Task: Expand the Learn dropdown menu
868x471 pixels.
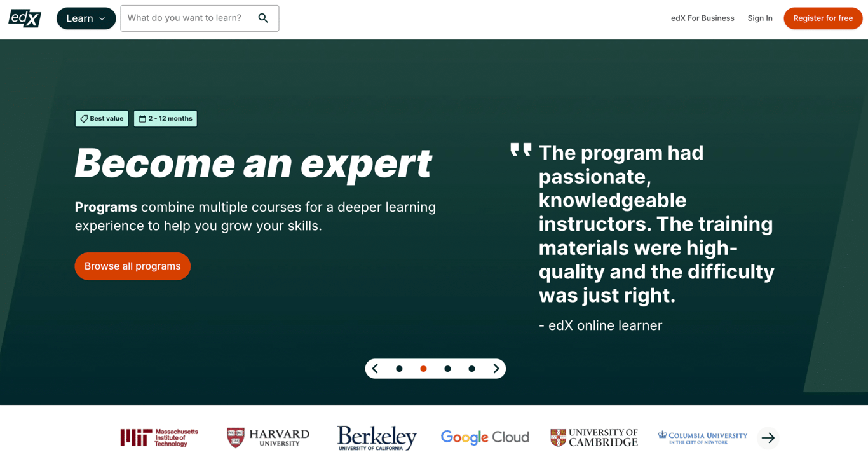Action: [x=86, y=18]
